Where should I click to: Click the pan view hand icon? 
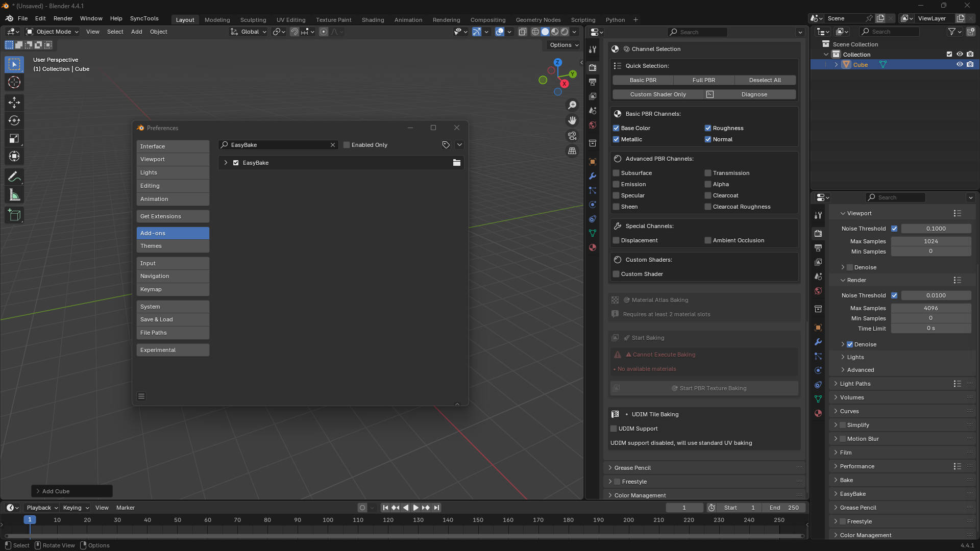click(572, 120)
